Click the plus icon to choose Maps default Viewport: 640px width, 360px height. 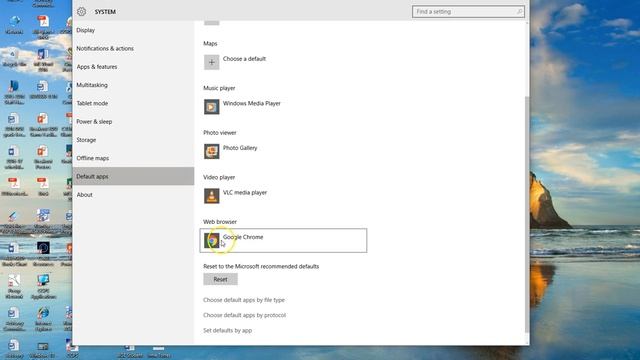pos(211,62)
